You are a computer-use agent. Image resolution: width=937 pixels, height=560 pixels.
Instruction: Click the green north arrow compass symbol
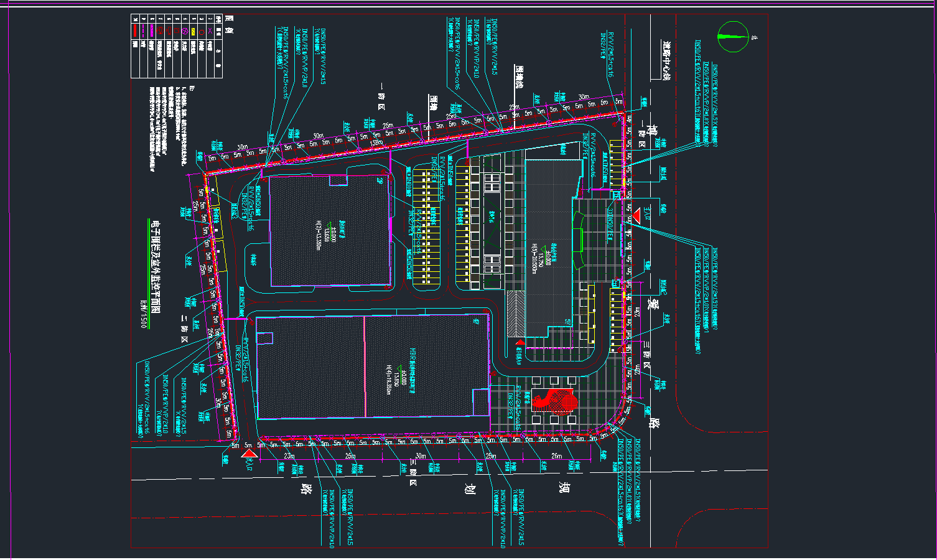coord(733,37)
